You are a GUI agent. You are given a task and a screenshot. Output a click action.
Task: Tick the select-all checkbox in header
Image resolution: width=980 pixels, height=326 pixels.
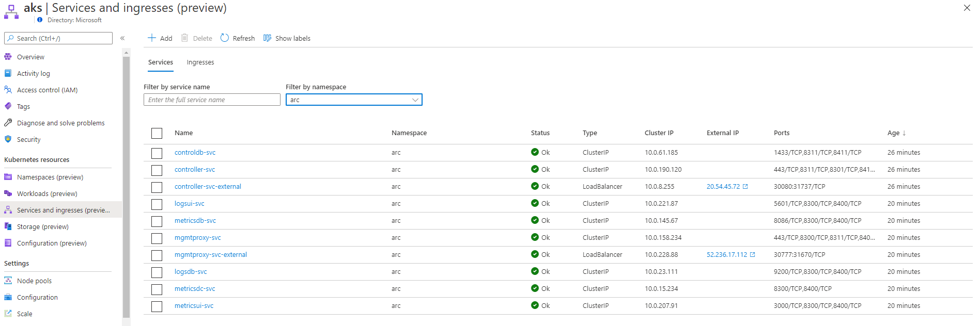tap(157, 134)
